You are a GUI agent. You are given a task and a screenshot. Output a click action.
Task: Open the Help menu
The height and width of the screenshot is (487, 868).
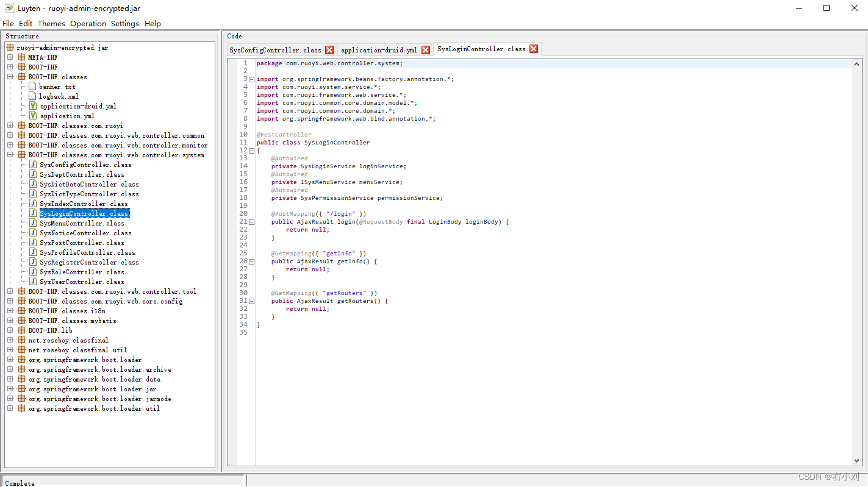point(152,23)
